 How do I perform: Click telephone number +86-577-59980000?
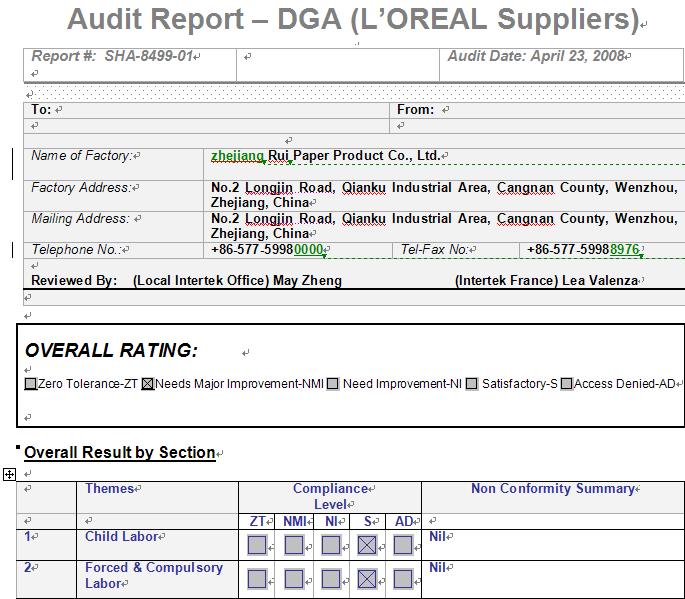tap(267, 249)
